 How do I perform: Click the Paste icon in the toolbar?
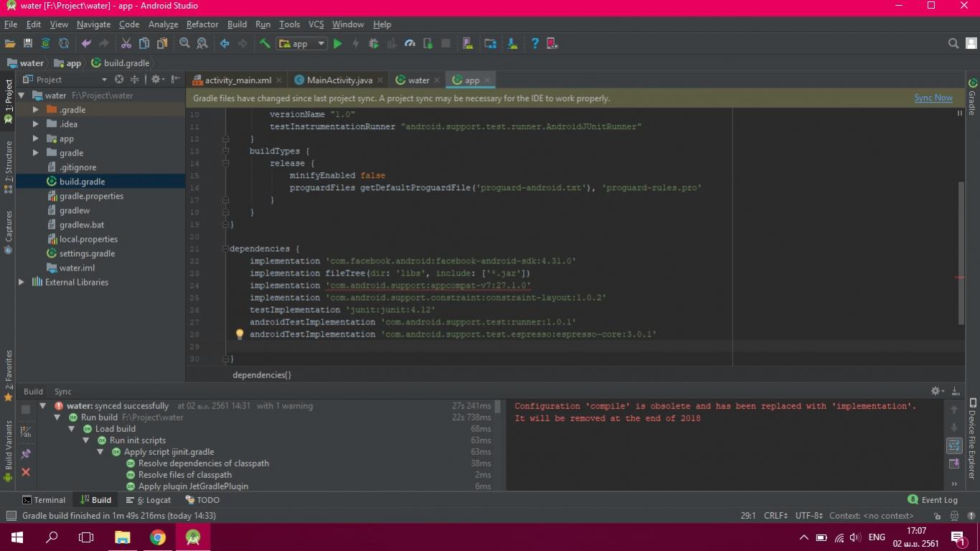162,44
